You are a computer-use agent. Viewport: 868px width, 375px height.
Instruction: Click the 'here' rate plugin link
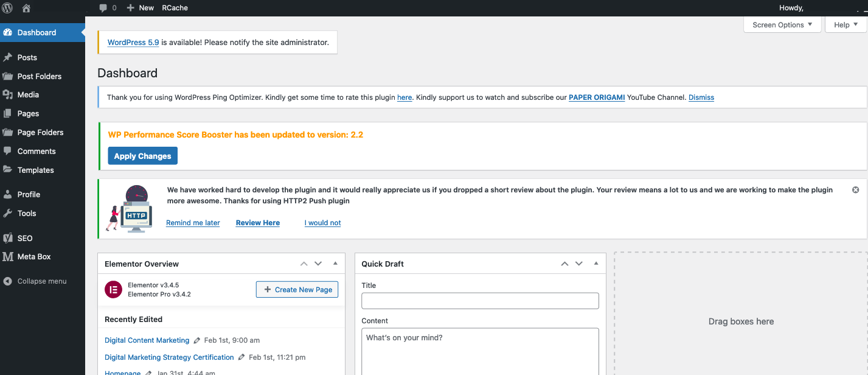click(404, 97)
